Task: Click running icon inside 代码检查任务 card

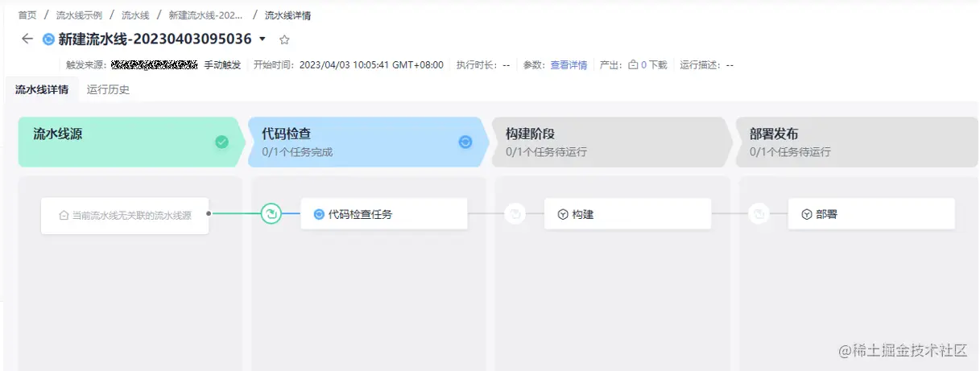Action: 319,215
